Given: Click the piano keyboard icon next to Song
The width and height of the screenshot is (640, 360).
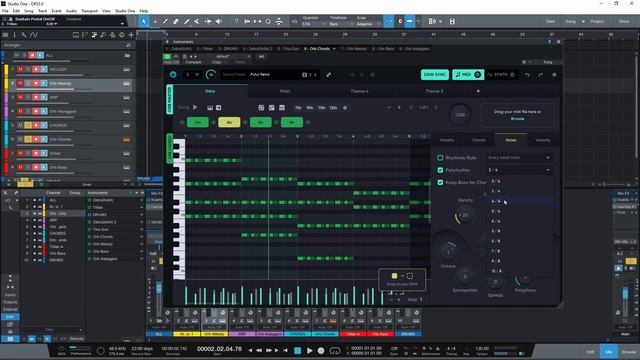Looking at the screenshot, I should pos(210,108).
